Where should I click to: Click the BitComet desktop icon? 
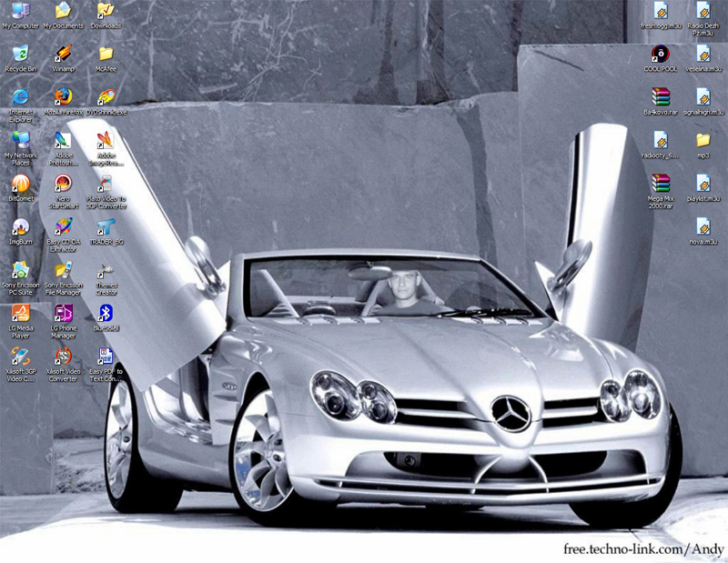20,183
